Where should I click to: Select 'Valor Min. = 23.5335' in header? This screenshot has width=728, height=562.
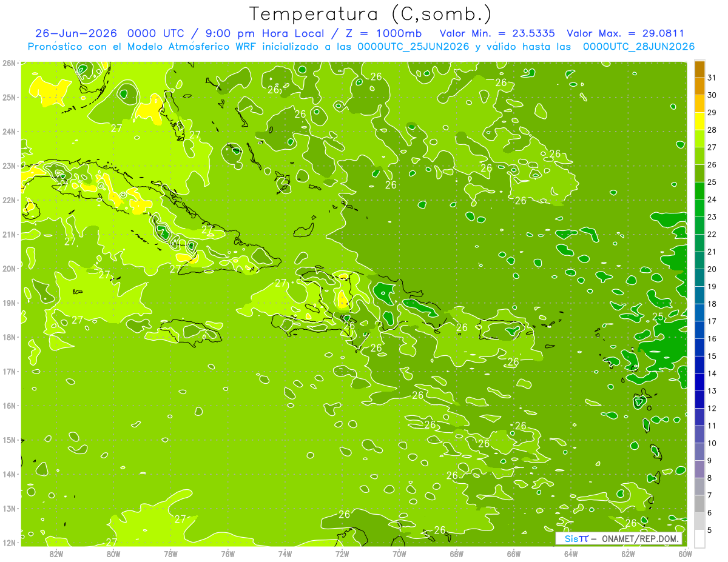[497, 33]
